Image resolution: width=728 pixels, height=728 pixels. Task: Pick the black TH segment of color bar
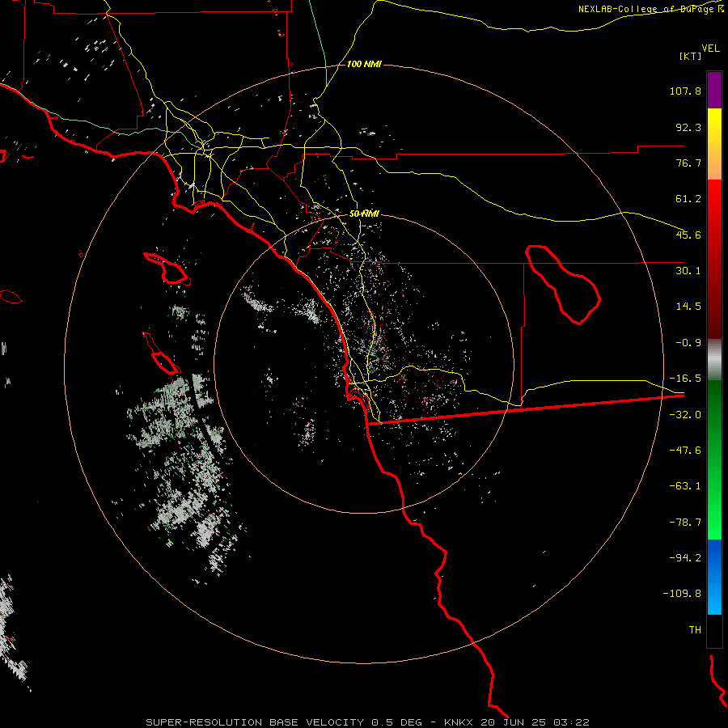714,630
